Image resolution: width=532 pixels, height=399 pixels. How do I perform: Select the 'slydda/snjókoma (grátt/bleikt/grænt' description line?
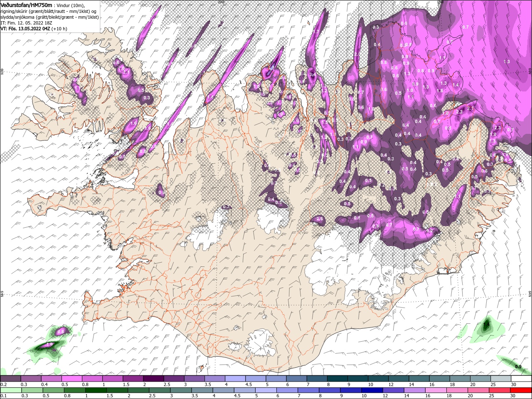tap(49, 17)
